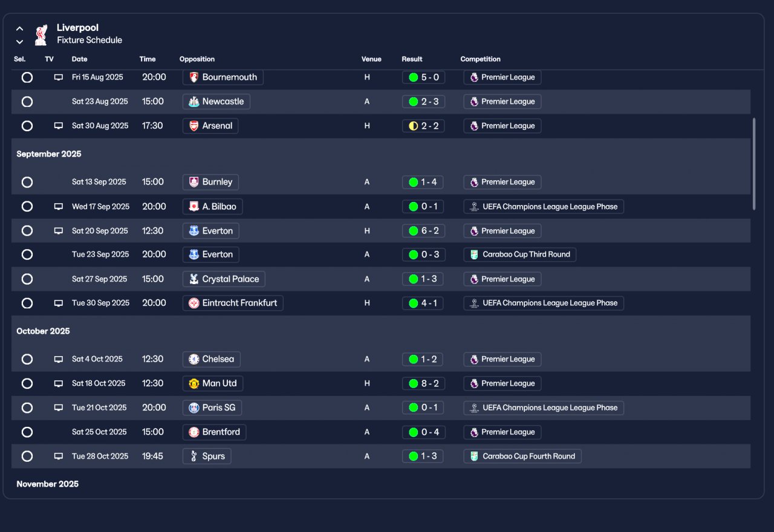Click the Premier League logo in the Brentford row
The height and width of the screenshot is (532, 774).
[474, 432]
